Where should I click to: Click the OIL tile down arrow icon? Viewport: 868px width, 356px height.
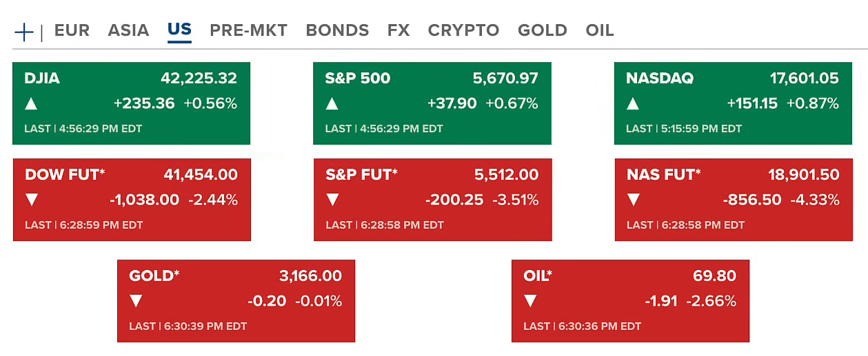point(530,301)
